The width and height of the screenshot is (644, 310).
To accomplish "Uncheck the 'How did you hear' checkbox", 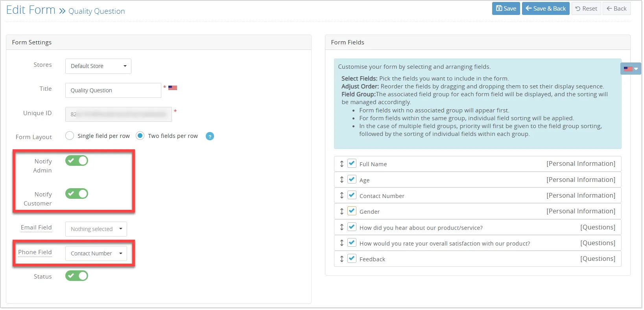I will [352, 227].
